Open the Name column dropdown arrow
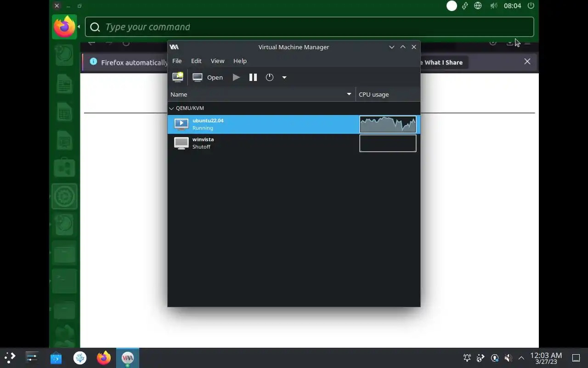 (x=349, y=94)
